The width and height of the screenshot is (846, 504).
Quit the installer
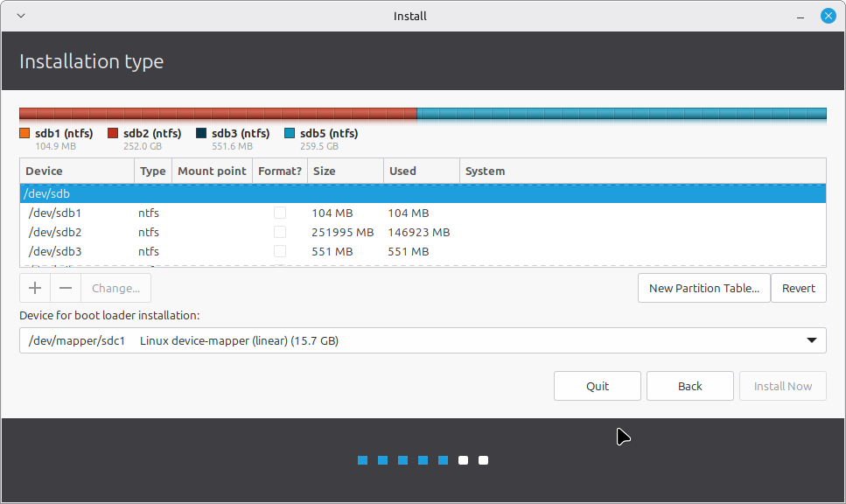(x=598, y=386)
